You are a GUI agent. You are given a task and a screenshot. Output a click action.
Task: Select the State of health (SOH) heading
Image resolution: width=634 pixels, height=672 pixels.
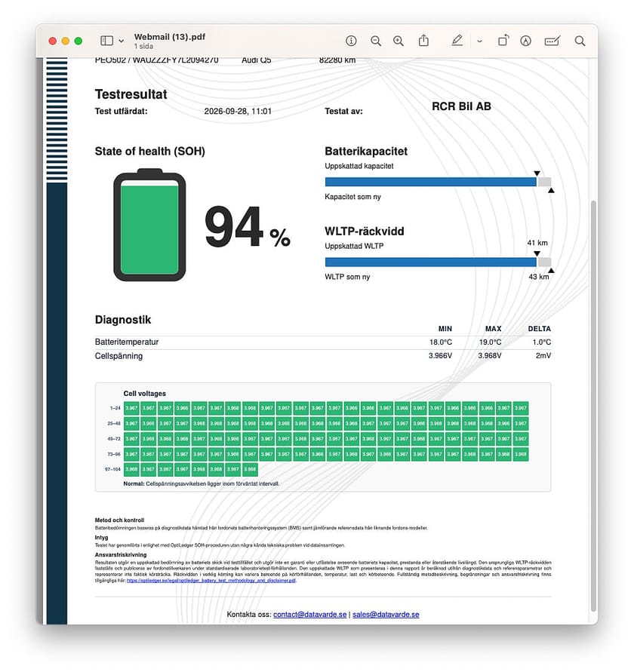[149, 152]
